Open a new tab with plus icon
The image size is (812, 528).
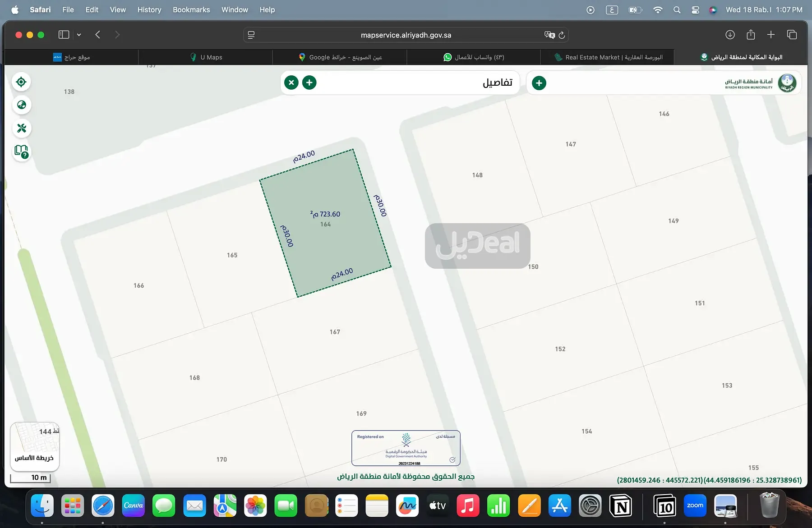[x=771, y=35]
